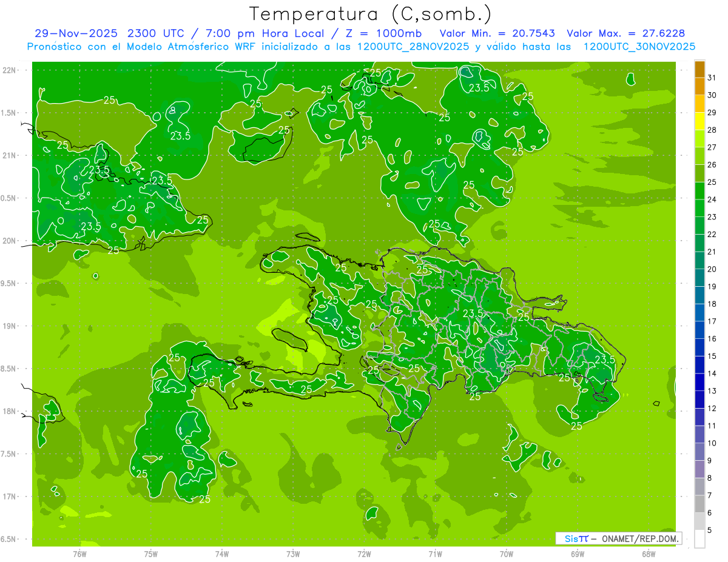The width and height of the screenshot is (728, 562).
Task: Click the '68W' longitude axis label
Action: point(649,554)
